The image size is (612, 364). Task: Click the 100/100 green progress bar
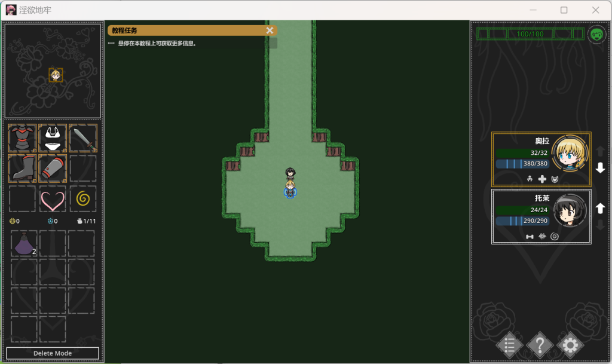[530, 34]
